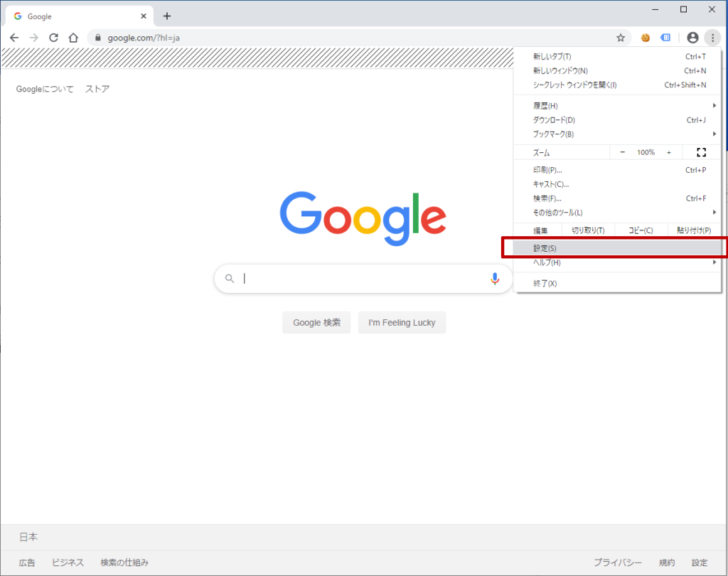The image size is (728, 576).
Task: Open the cookie extension icon
Action: 646,38
